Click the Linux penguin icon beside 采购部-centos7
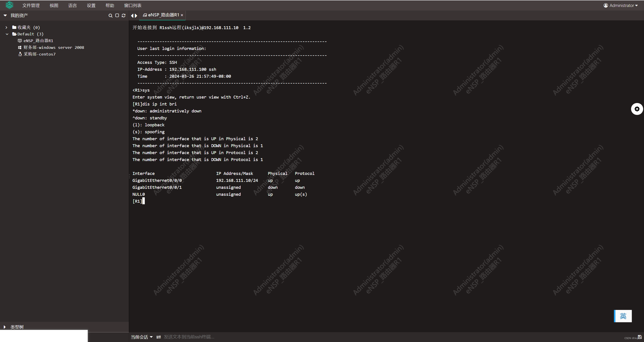 point(20,54)
